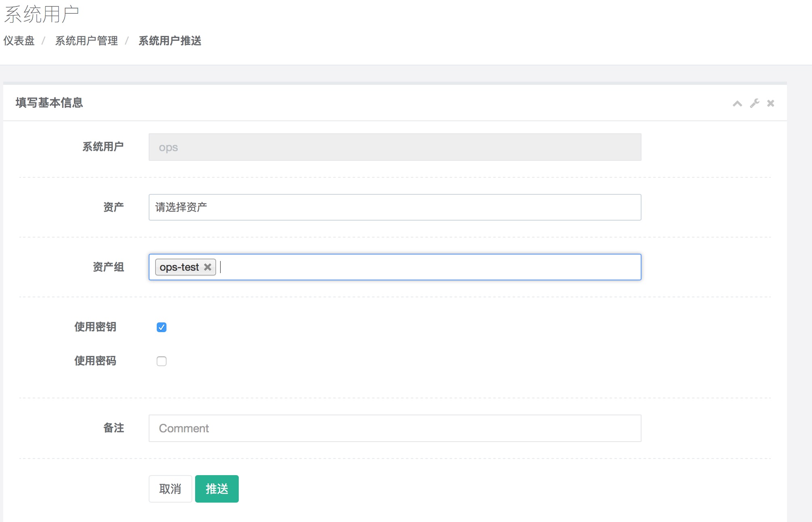Click the 填写基本信息 panel title
This screenshot has height=522, width=812.
[x=49, y=103]
